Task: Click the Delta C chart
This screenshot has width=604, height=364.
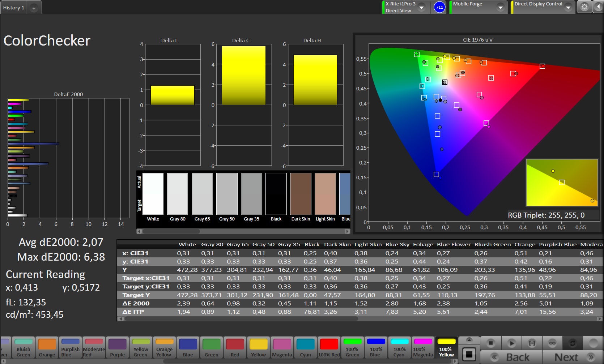Action: [243, 105]
